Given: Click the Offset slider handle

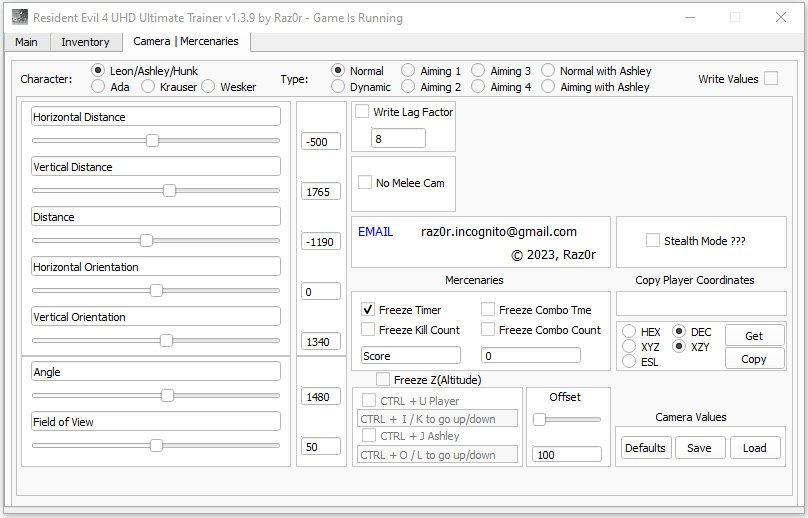Looking at the screenshot, I should [540, 420].
